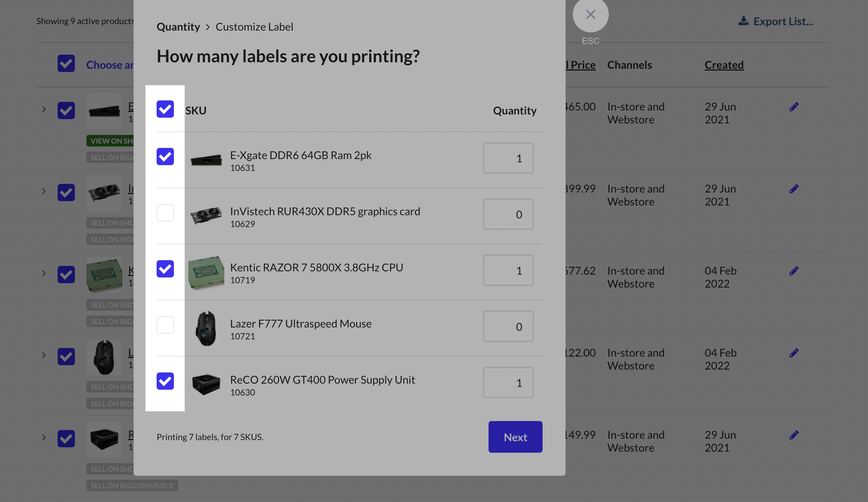The height and width of the screenshot is (502, 868).
Task: Uncheck the Kentic RAZOR 7 CPU checkbox
Action: (165, 269)
